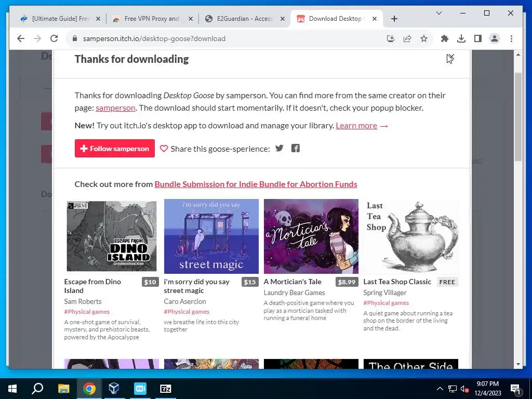Open the Extensions puzzle icon

click(445, 38)
